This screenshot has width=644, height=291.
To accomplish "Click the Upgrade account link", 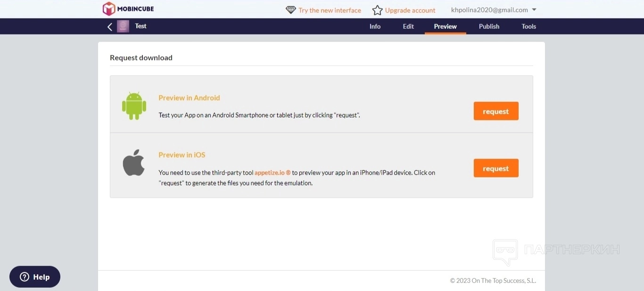I will [410, 10].
